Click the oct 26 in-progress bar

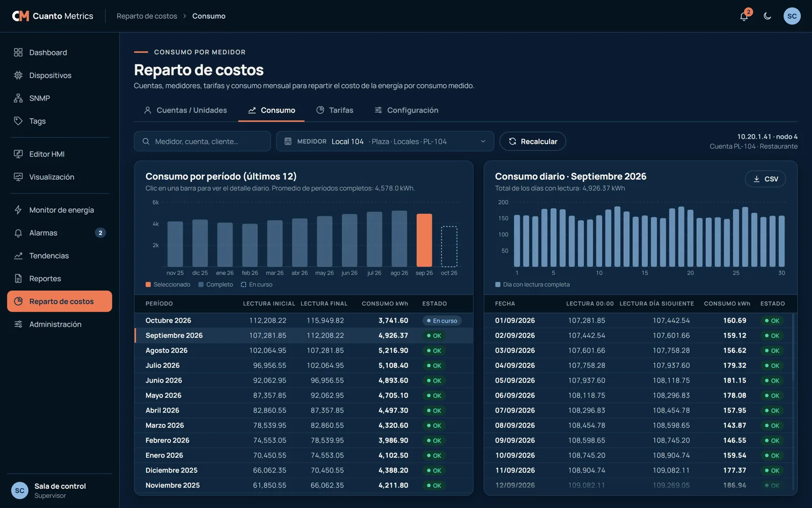click(449, 246)
